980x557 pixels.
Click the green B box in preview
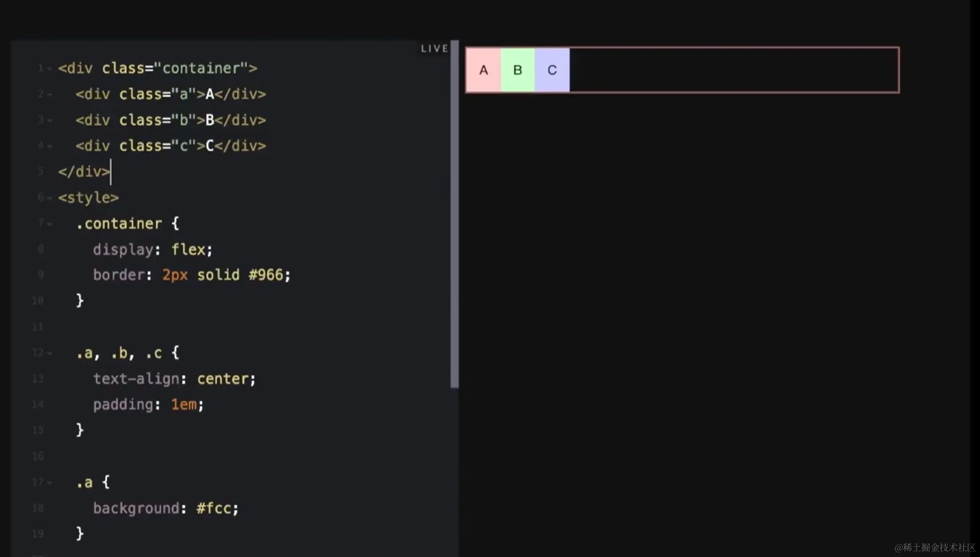coord(518,70)
